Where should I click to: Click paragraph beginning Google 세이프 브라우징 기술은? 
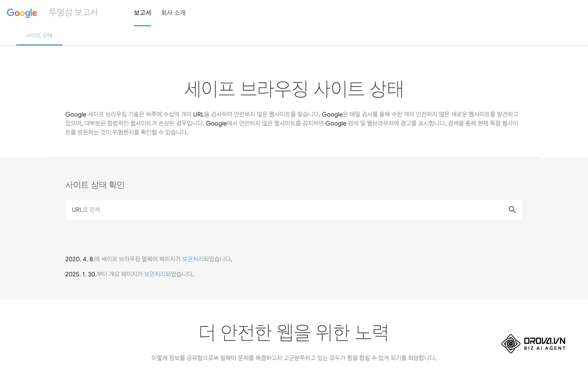(292, 123)
